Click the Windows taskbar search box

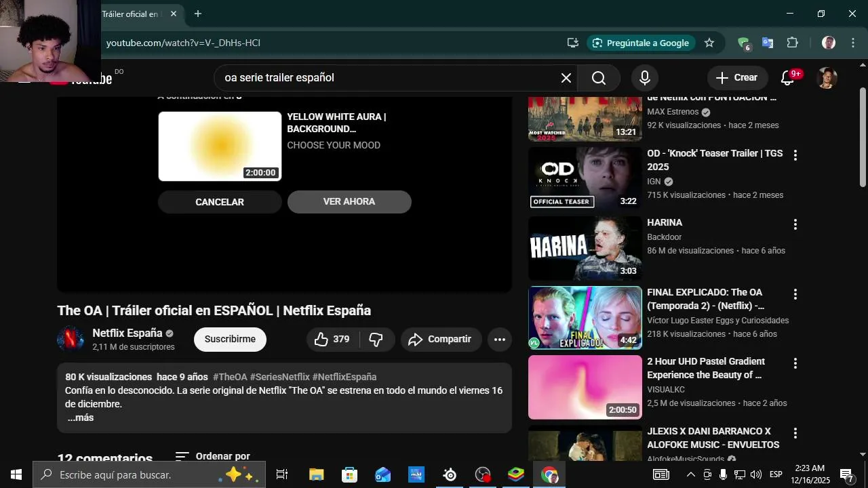pyautogui.click(x=149, y=474)
